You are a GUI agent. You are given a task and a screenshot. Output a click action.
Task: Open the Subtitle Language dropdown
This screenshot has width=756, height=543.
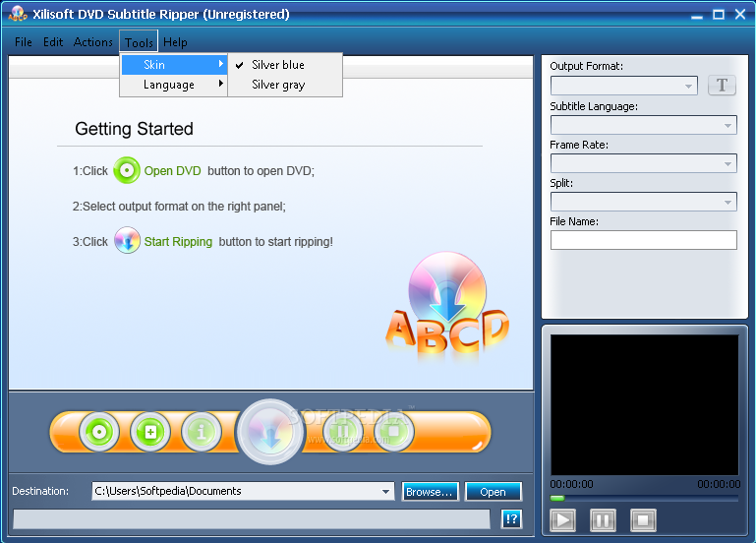[644, 125]
